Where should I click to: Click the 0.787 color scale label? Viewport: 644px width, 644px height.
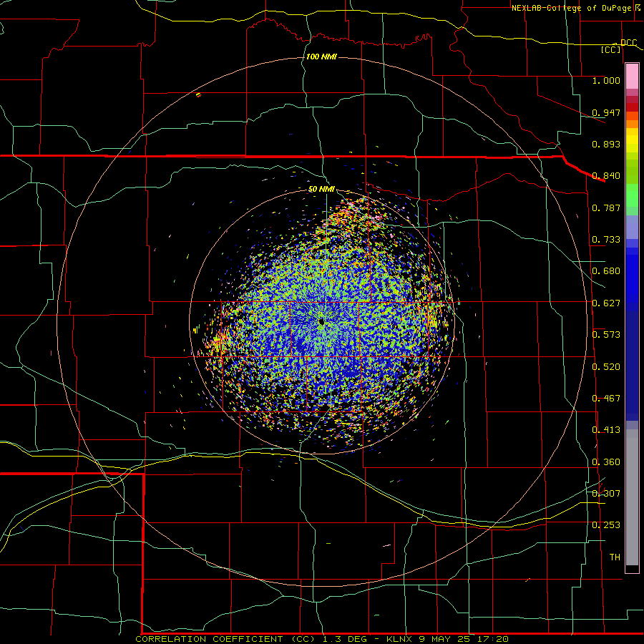coord(606,208)
